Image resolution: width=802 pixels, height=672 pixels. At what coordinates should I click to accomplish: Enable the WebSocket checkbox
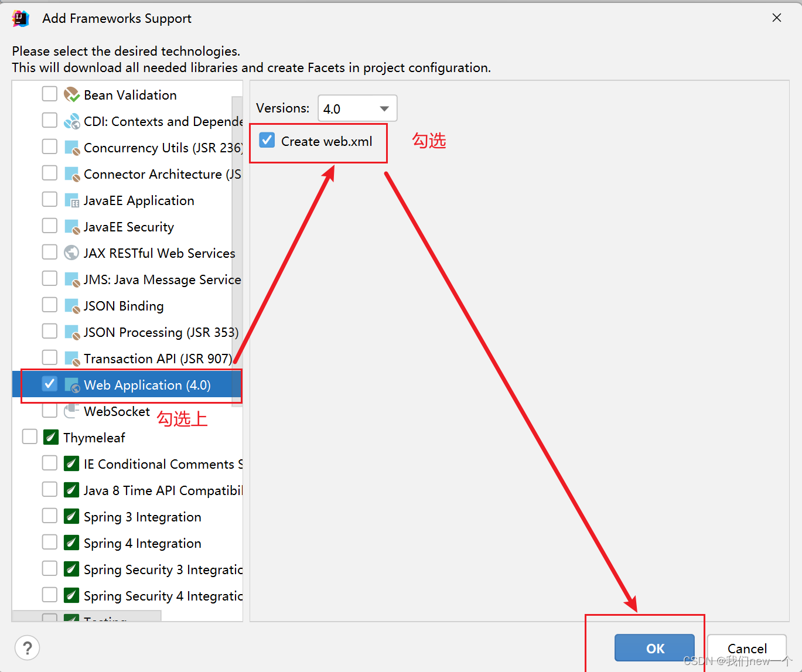tap(50, 410)
